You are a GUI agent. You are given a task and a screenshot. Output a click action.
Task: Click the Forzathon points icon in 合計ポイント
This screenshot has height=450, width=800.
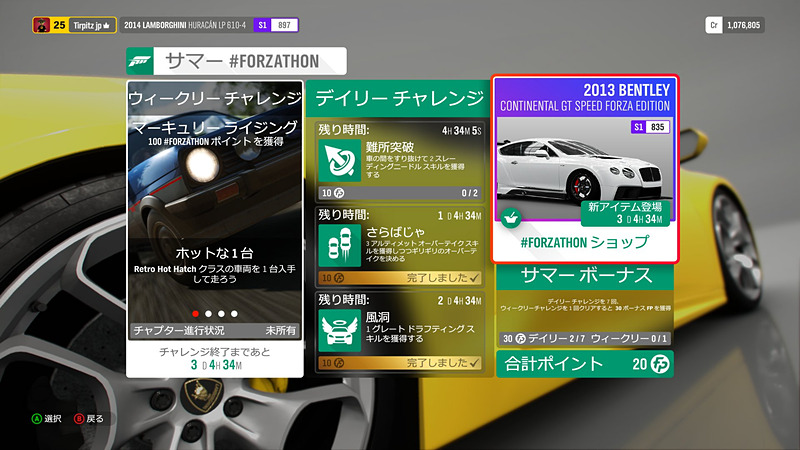pos(660,364)
